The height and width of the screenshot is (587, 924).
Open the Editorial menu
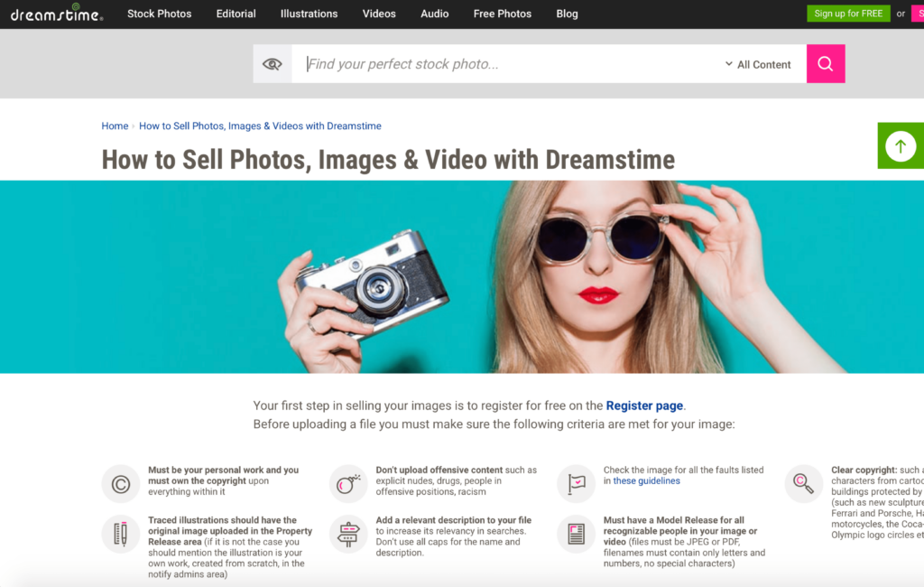(236, 14)
